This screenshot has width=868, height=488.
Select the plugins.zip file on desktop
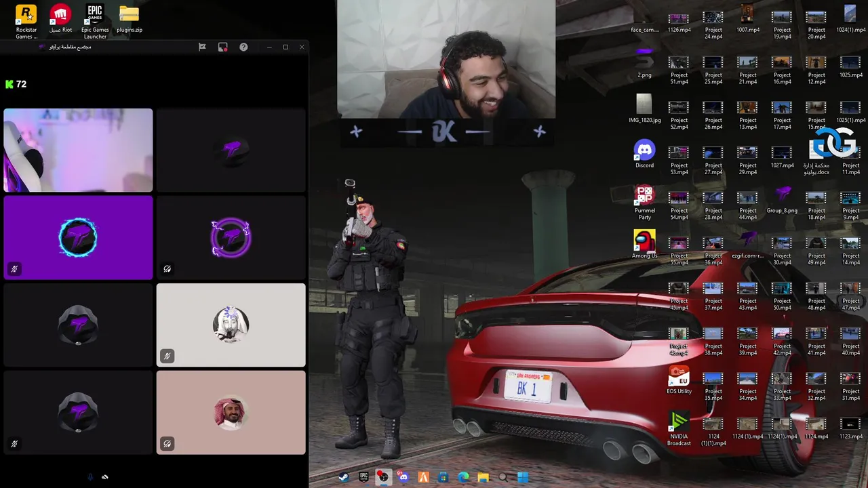129,20
